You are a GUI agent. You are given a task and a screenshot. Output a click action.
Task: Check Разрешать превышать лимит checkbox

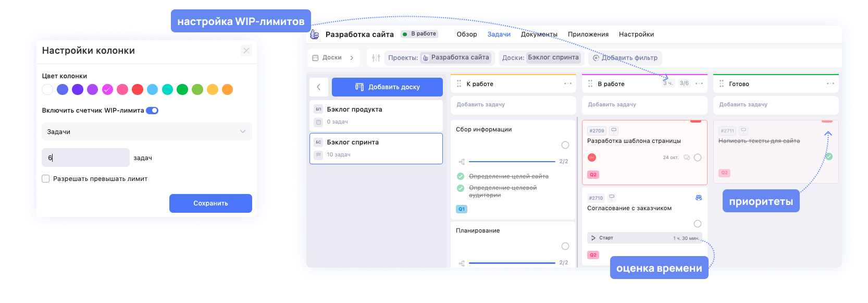tap(46, 179)
